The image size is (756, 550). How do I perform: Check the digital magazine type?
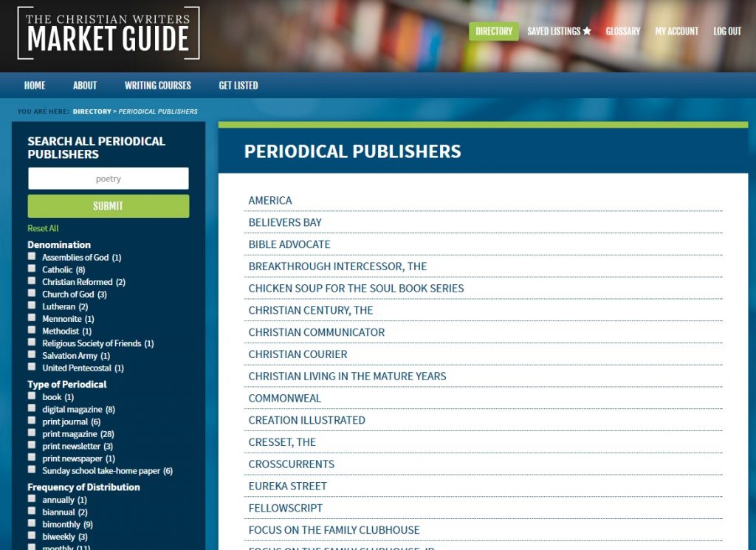pyautogui.click(x=32, y=408)
